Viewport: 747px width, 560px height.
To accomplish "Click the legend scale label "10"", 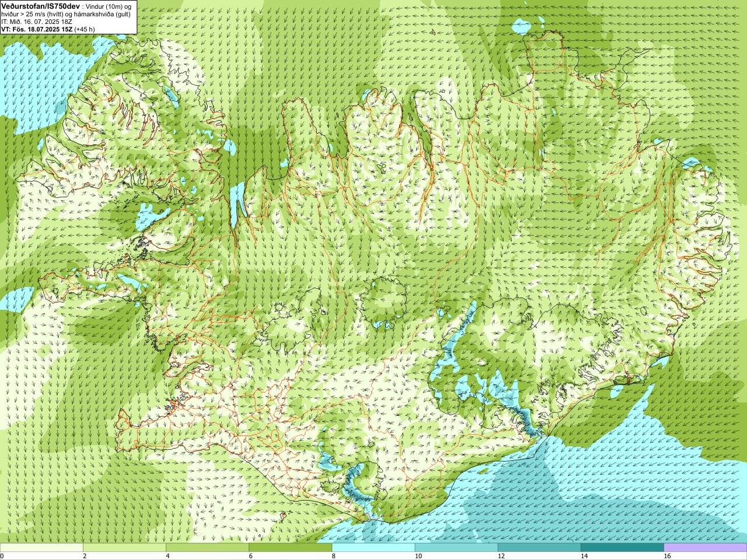I will point(418,556).
